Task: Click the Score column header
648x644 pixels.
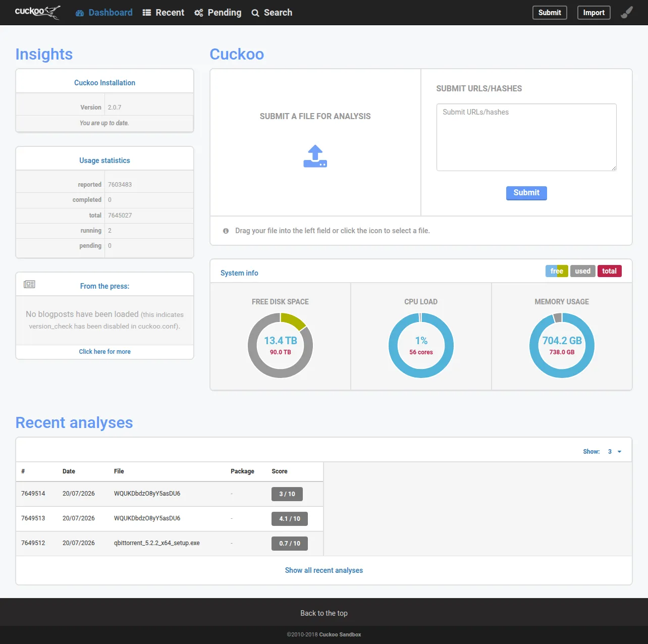Action: click(280, 471)
